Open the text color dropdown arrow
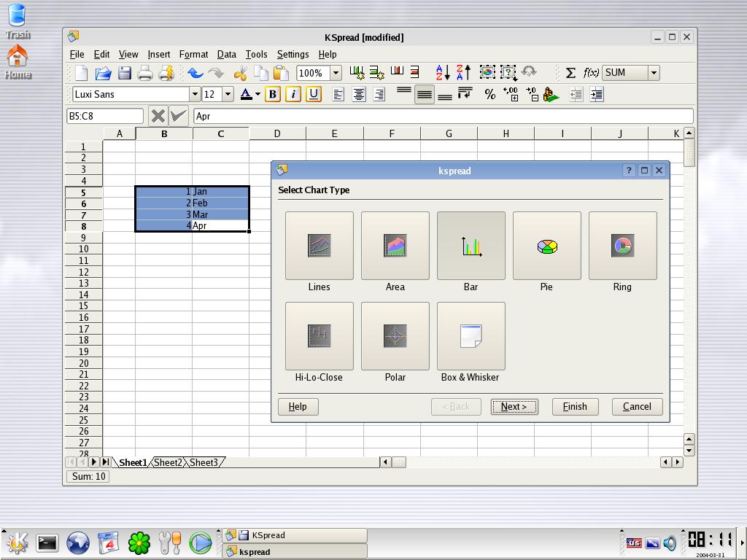747x560 pixels. [258, 94]
